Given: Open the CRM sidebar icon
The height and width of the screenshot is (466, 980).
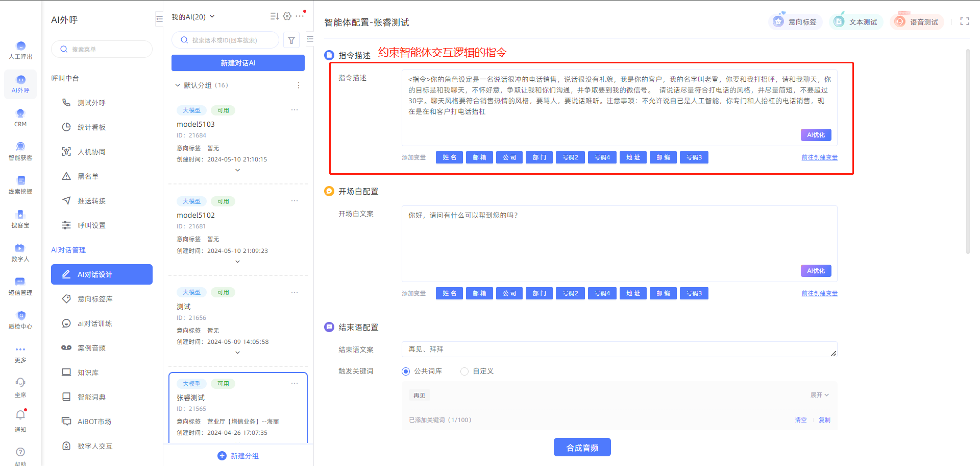Looking at the screenshot, I should [20, 118].
